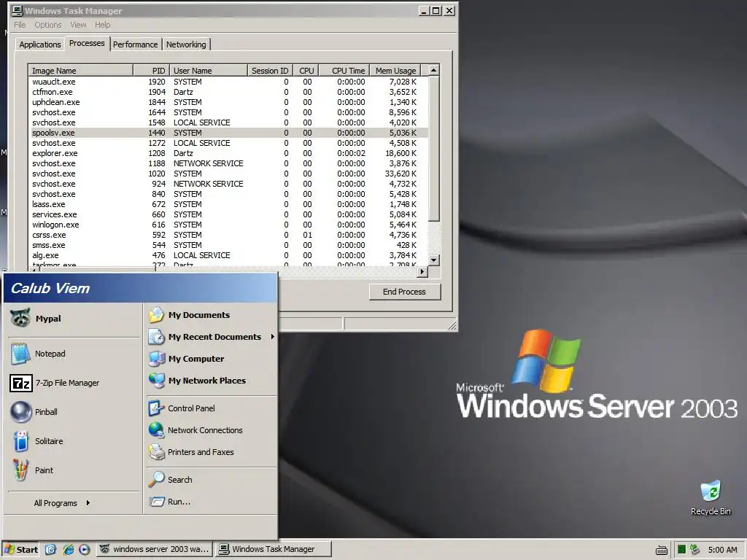This screenshot has width=747, height=560.
Task: Select the explorer.exe process row
Action: [228, 153]
